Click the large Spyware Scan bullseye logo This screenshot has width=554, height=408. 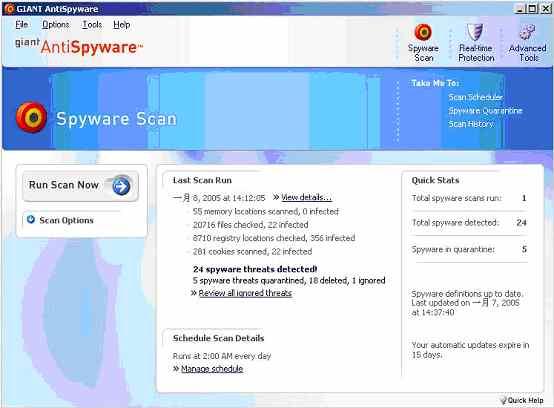(31, 118)
